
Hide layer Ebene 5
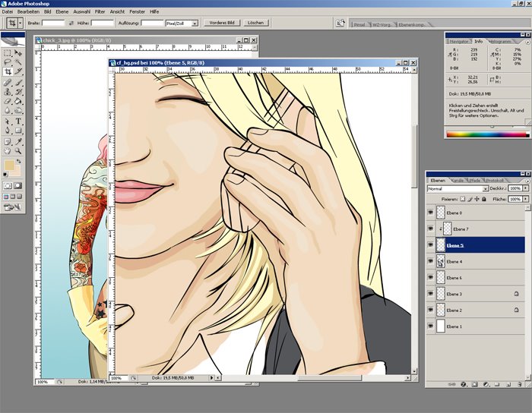click(431, 244)
